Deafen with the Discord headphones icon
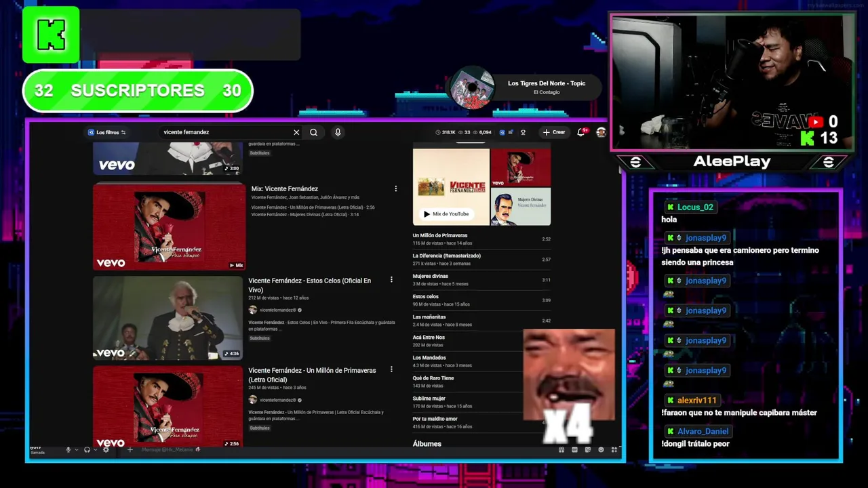Screen dimensions: 868x488 click(x=87, y=449)
